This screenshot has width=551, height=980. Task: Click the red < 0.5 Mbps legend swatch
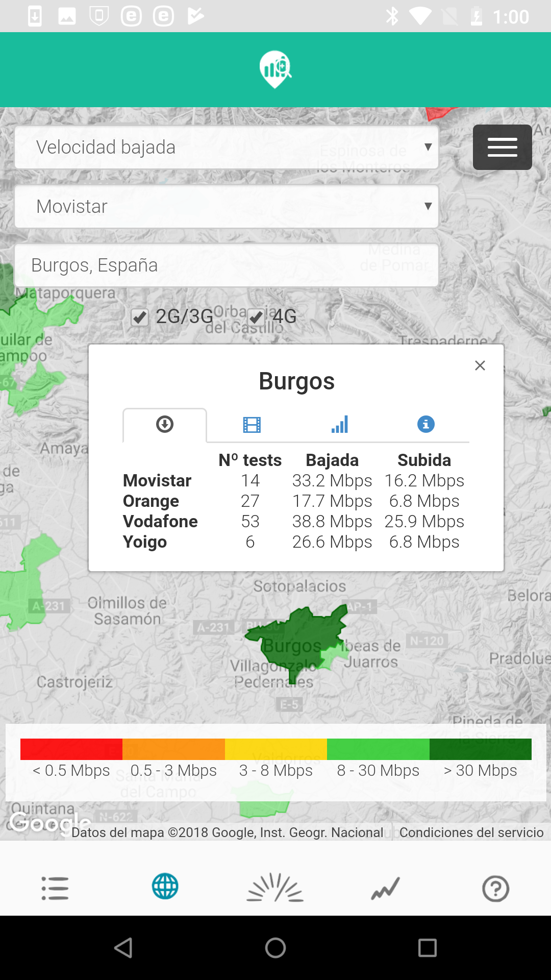click(71, 749)
